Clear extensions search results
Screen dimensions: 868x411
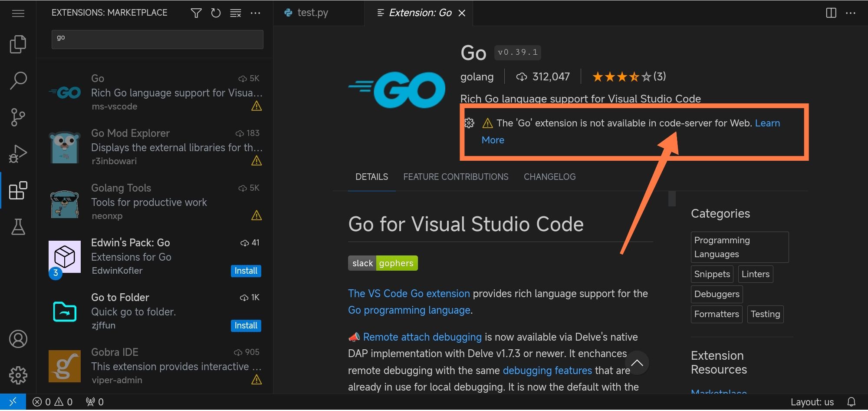[x=235, y=13]
